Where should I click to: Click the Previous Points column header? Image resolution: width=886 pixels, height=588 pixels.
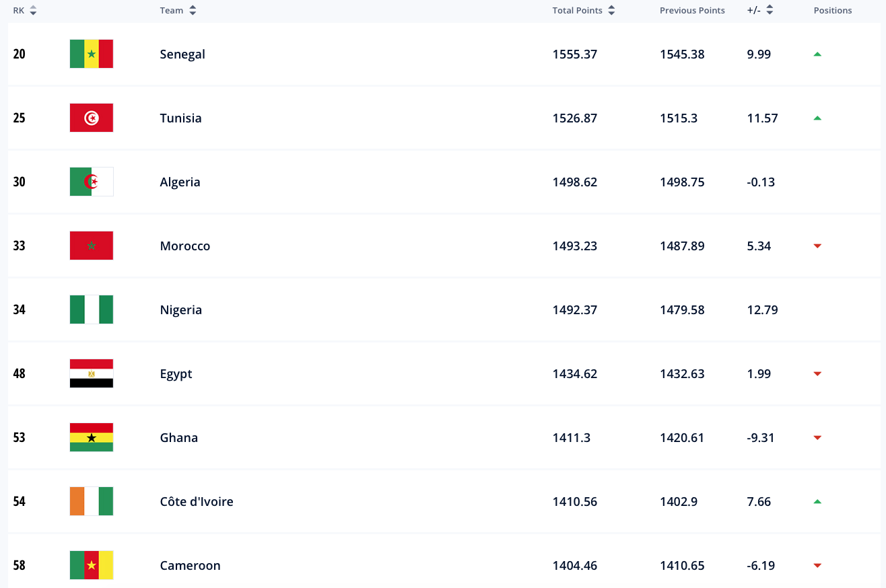tap(692, 10)
